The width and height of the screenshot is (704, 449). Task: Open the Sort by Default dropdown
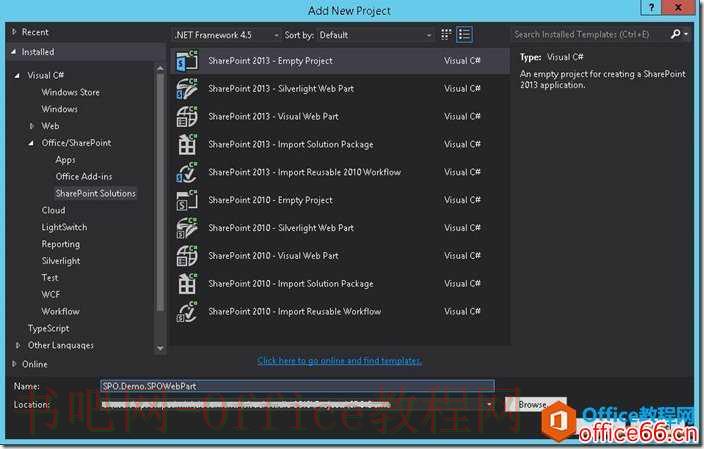click(375, 35)
